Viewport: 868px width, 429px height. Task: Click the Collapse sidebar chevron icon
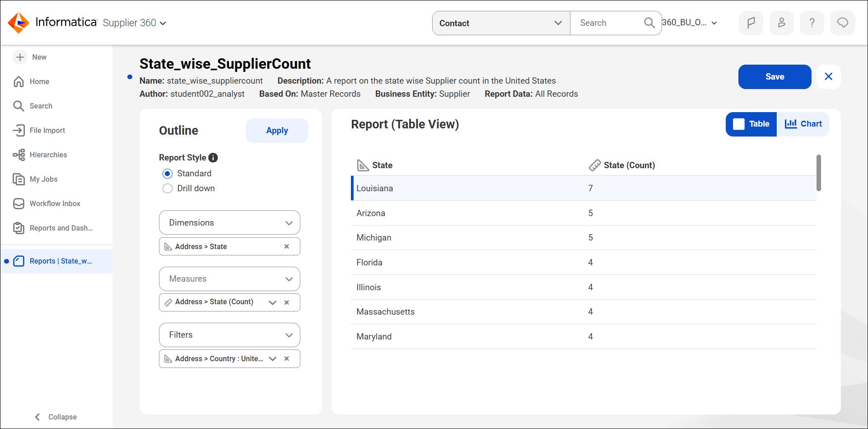pos(37,417)
